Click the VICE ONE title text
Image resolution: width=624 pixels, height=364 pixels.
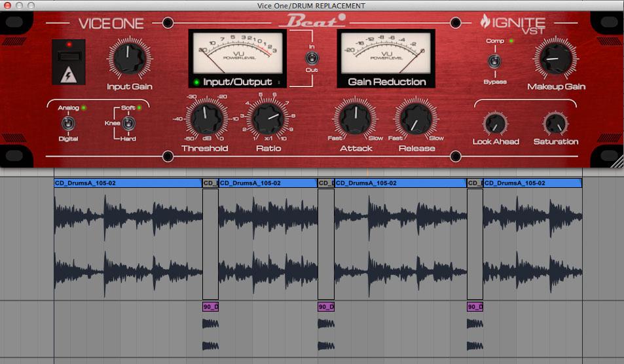(x=111, y=24)
